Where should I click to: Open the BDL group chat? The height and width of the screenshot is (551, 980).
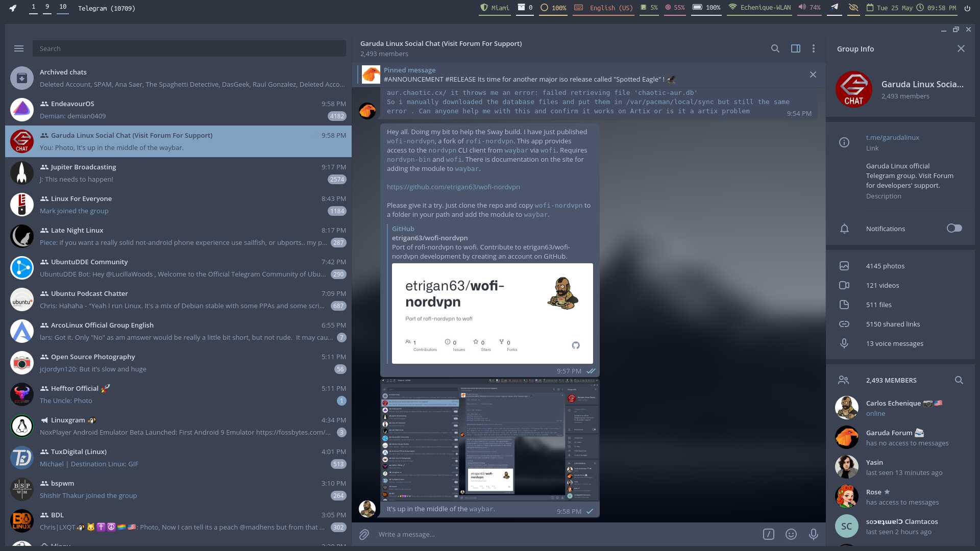[x=178, y=521]
